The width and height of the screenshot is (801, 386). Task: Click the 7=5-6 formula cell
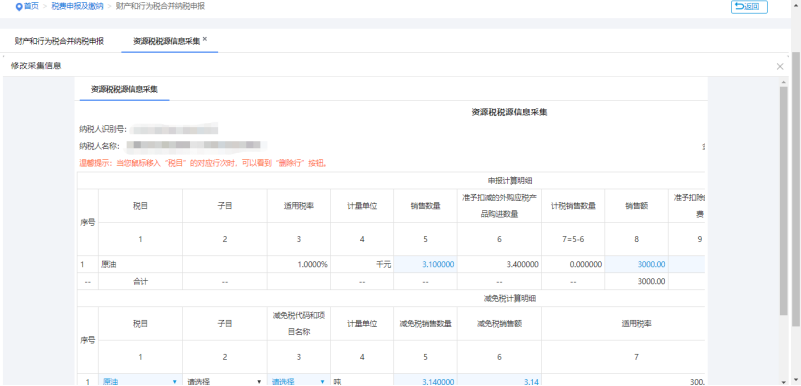click(x=573, y=238)
